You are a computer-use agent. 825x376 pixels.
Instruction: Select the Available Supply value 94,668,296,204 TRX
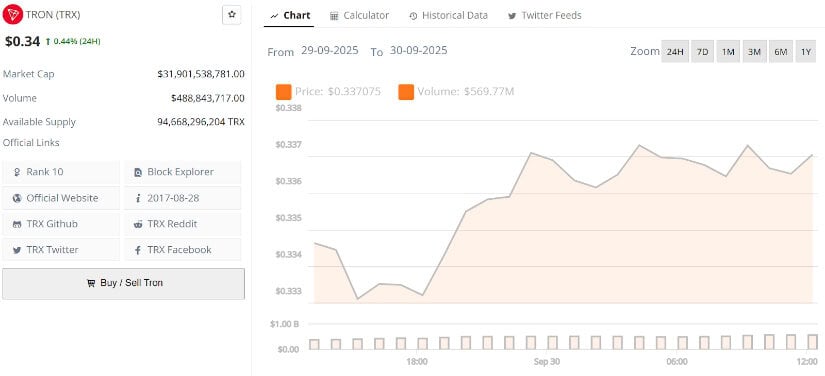[x=201, y=122]
